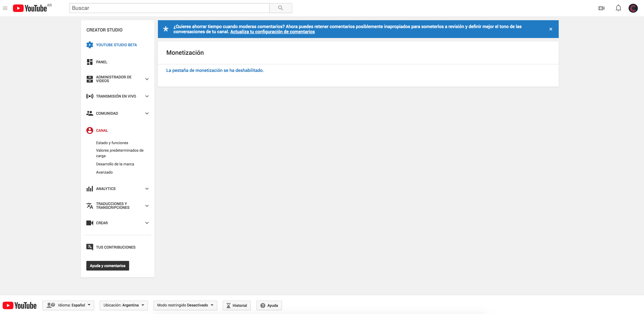Dismiss the blue comments banner

click(x=550, y=29)
